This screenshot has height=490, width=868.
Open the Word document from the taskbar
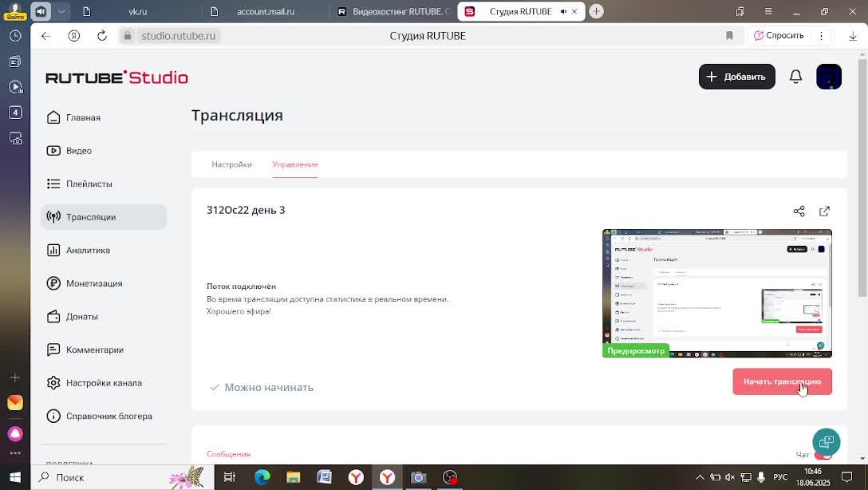325,477
